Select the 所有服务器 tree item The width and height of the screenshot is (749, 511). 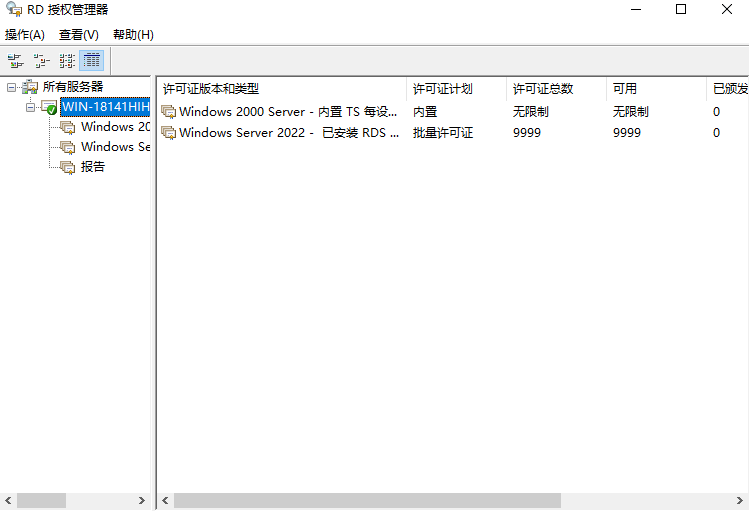coord(73,87)
